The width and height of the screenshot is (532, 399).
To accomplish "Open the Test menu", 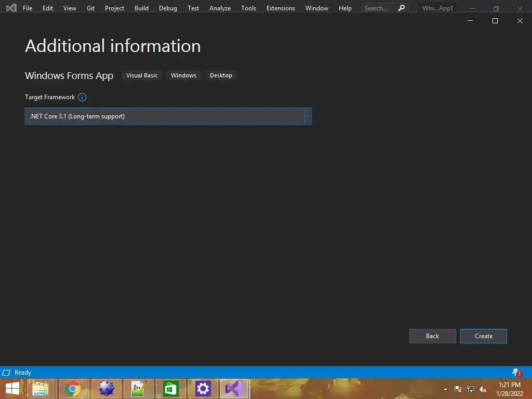I will click(x=193, y=8).
